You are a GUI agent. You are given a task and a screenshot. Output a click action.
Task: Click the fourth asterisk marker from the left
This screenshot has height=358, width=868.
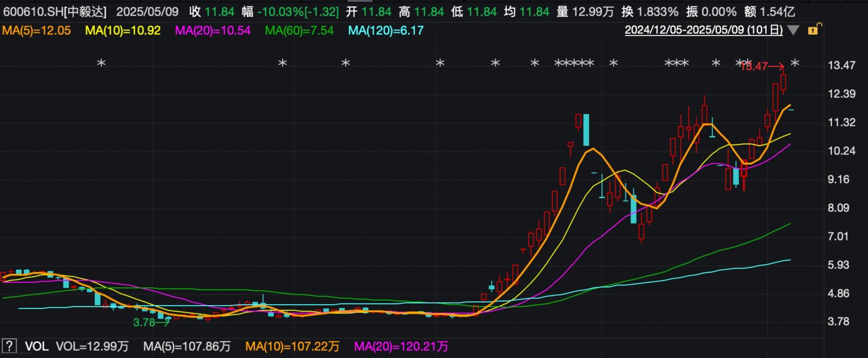[440, 63]
